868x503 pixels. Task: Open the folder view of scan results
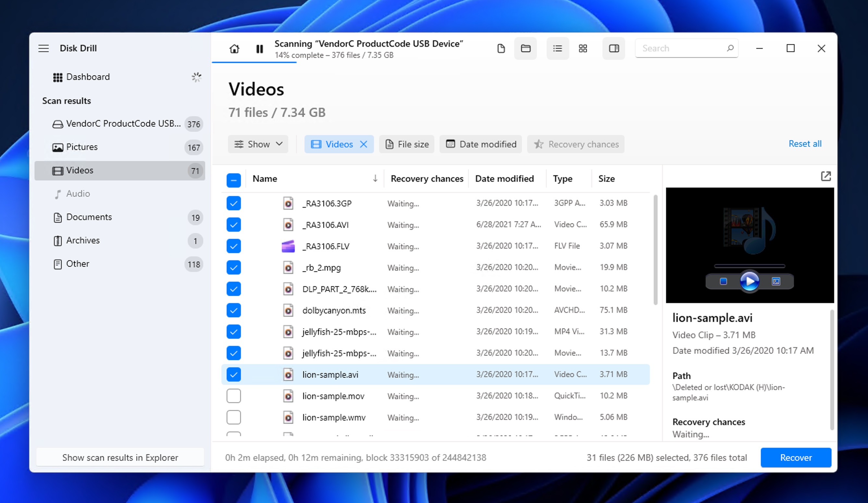click(x=526, y=49)
